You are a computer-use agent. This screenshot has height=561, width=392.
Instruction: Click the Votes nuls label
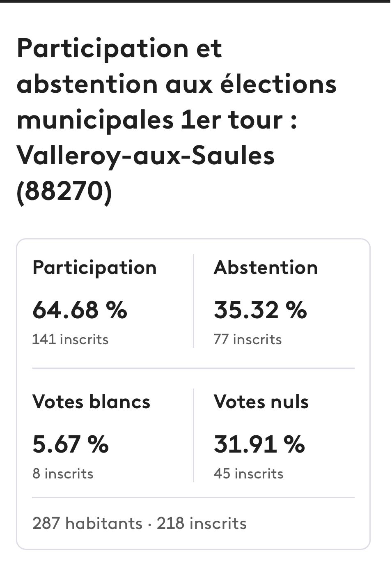pos(261,402)
